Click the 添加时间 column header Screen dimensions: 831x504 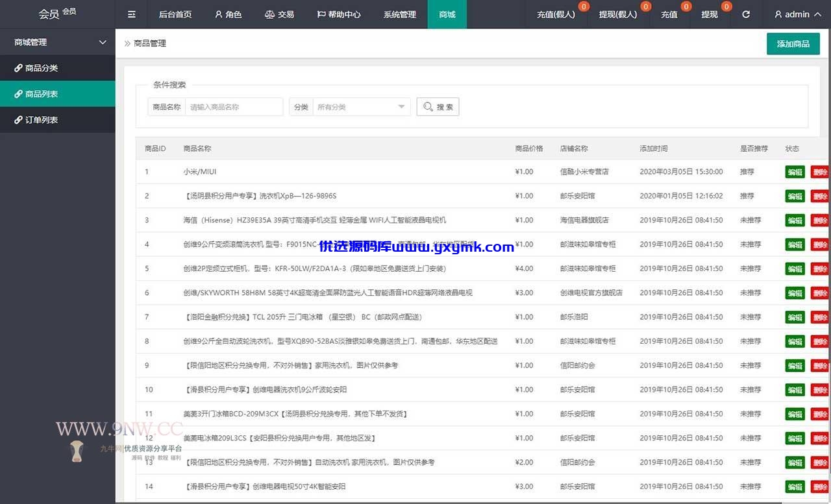[654, 149]
